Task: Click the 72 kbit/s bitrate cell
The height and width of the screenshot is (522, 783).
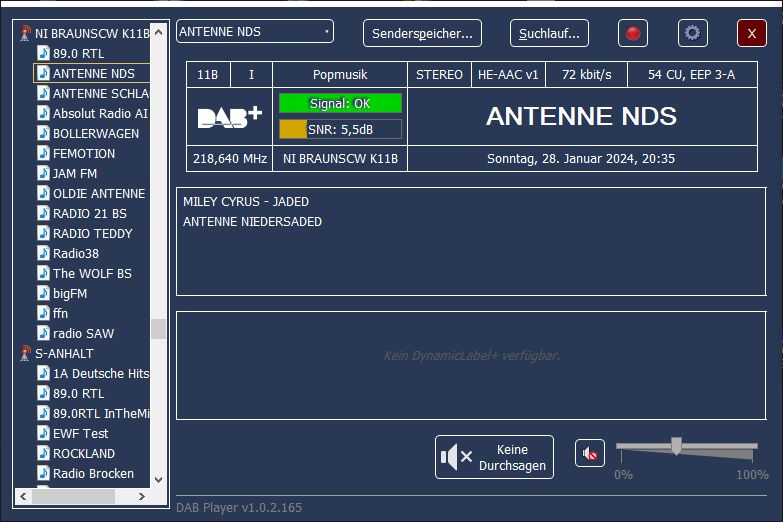Action: pyautogui.click(x=587, y=74)
